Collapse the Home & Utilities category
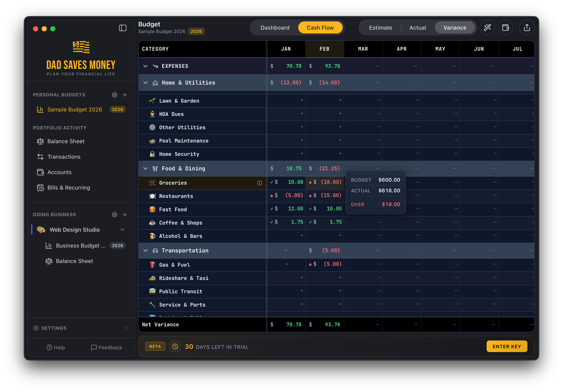The height and width of the screenshot is (392, 563). click(145, 83)
